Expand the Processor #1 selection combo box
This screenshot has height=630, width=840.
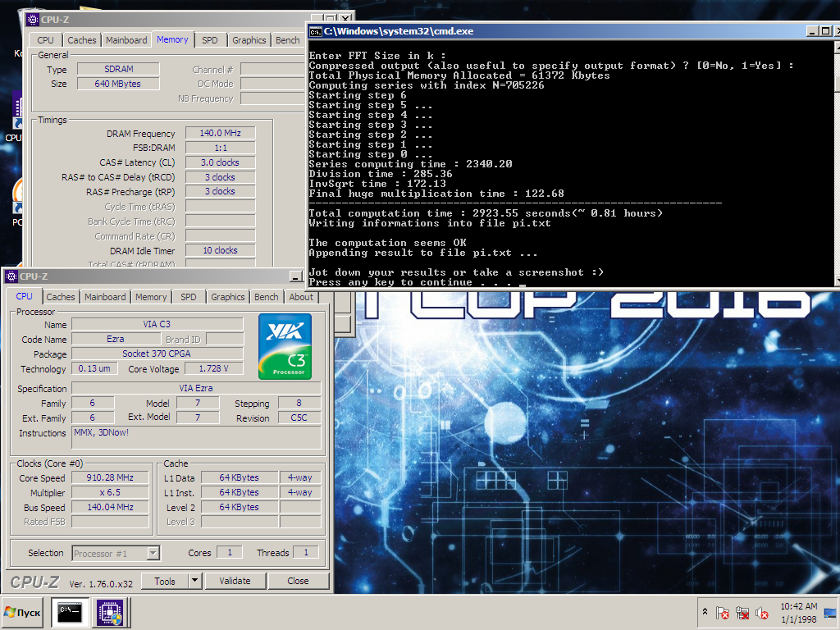[153, 553]
